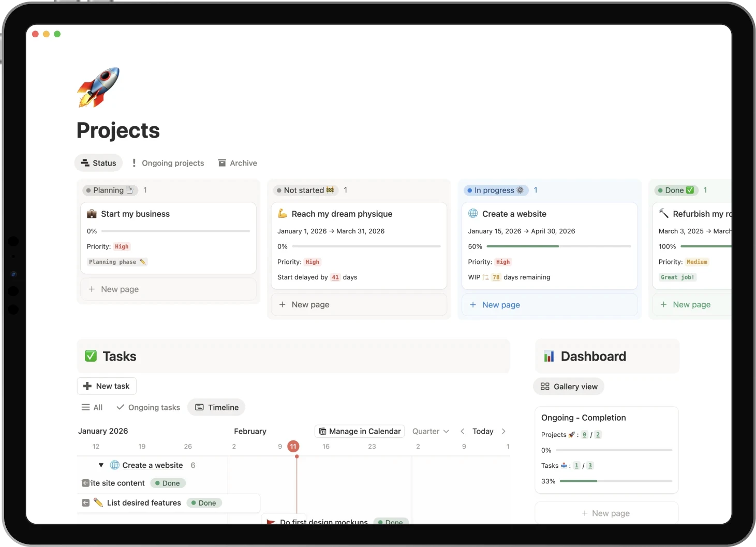Click today's date marker on the timeline

pyautogui.click(x=293, y=446)
